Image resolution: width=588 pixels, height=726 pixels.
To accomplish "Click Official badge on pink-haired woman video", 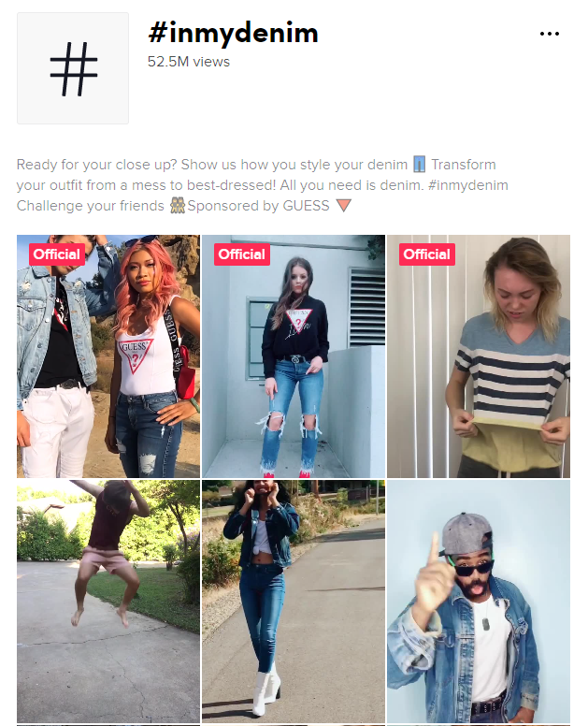I will point(57,254).
